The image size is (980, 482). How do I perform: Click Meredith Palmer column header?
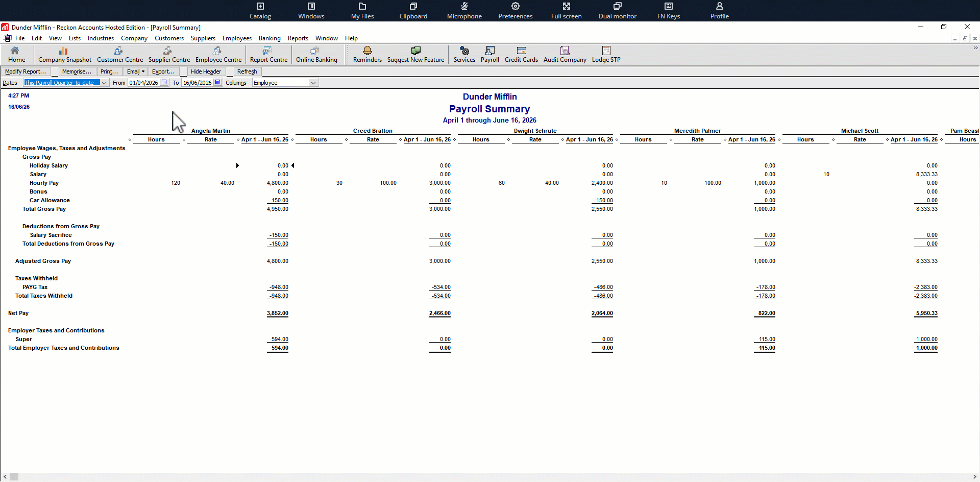(x=697, y=131)
